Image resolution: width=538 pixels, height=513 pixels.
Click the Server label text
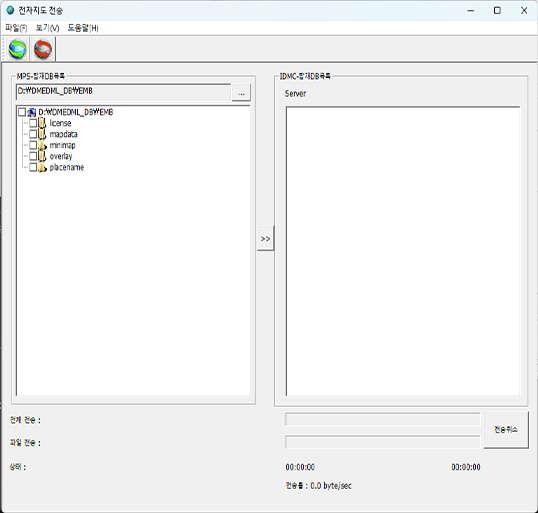(x=295, y=93)
